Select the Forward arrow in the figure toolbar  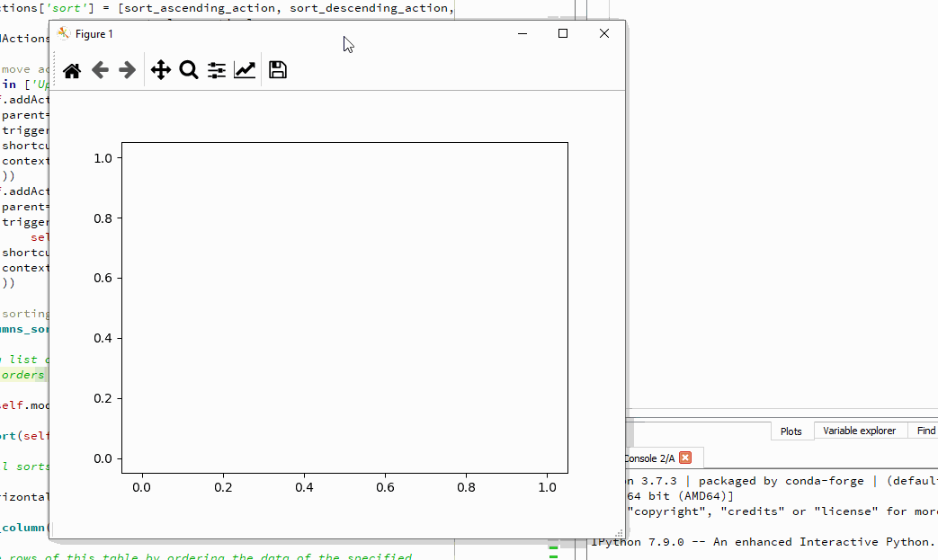click(129, 69)
